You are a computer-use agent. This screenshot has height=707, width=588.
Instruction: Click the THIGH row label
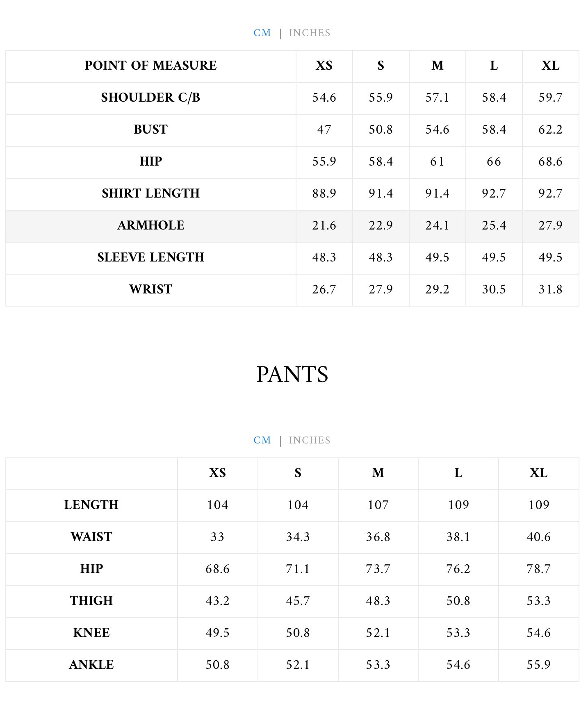tap(91, 601)
